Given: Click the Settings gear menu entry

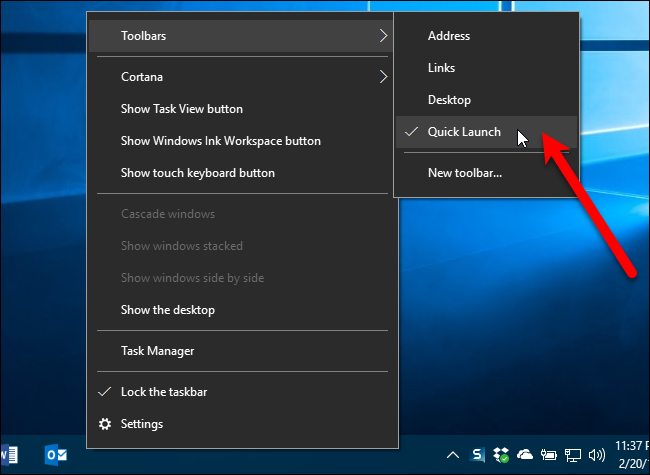Looking at the screenshot, I should (x=141, y=424).
